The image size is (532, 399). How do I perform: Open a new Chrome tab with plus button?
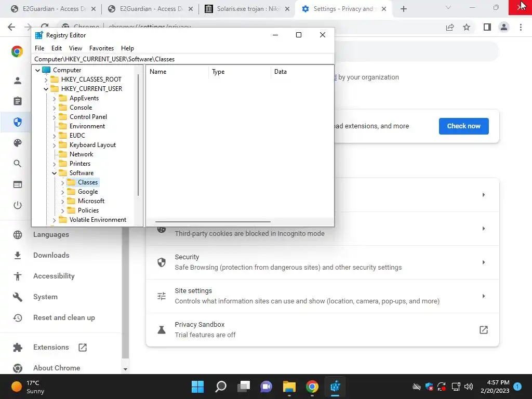point(403,9)
